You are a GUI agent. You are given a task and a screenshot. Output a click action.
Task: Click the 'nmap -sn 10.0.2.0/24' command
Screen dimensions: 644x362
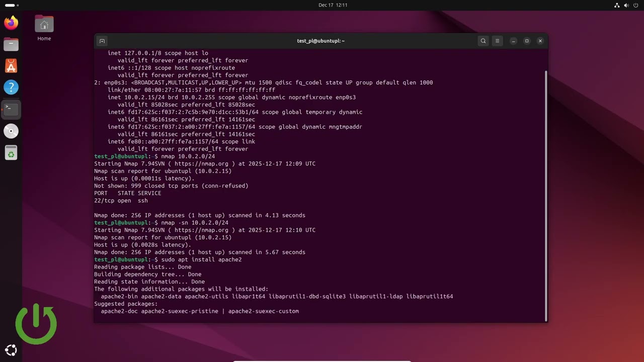[x=195, y=223]
